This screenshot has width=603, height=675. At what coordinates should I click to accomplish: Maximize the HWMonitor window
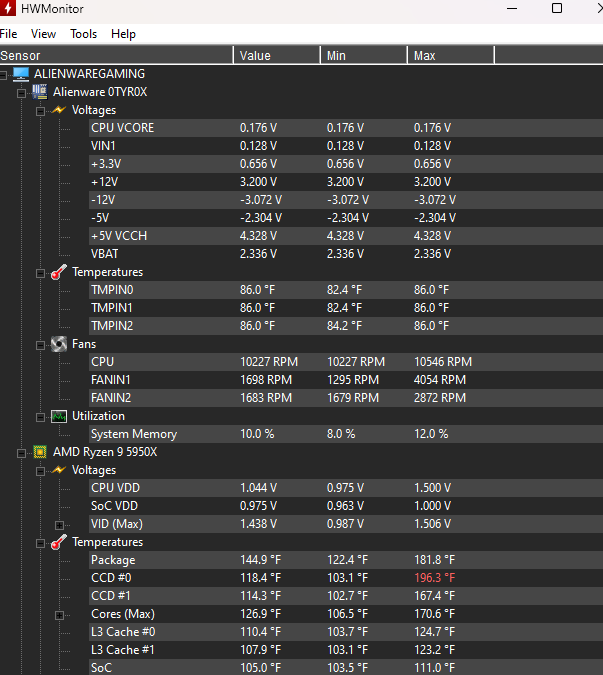point(557,8)
